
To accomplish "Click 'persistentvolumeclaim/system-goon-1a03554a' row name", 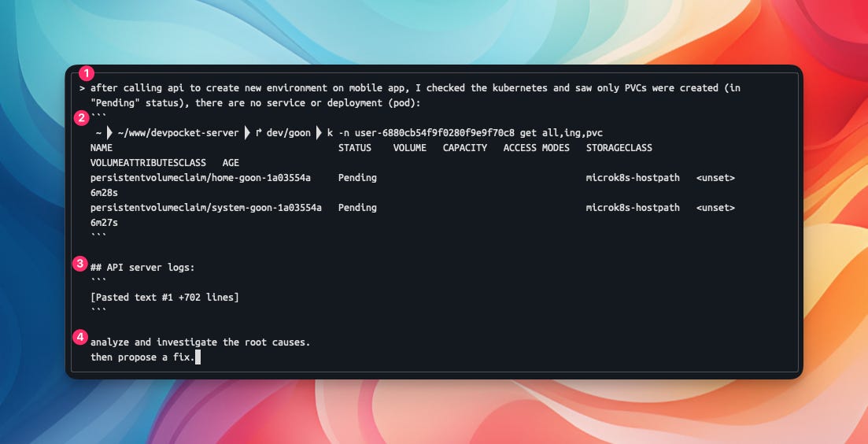I will point(206,208).
